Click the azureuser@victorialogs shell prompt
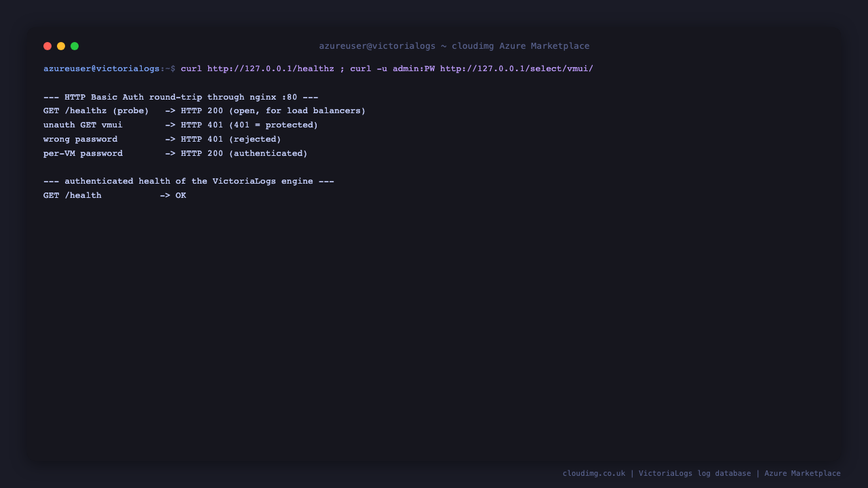 (x=109, y=69)
